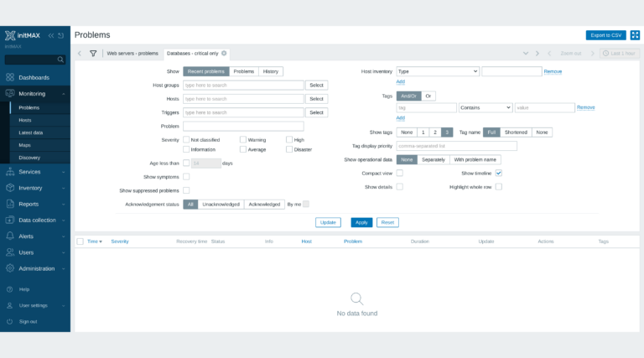This screenshot has height=358, width=644.
Task: Open the Host inventory Type dropdown
Action: pyautogui.click(x=438, y=71)
